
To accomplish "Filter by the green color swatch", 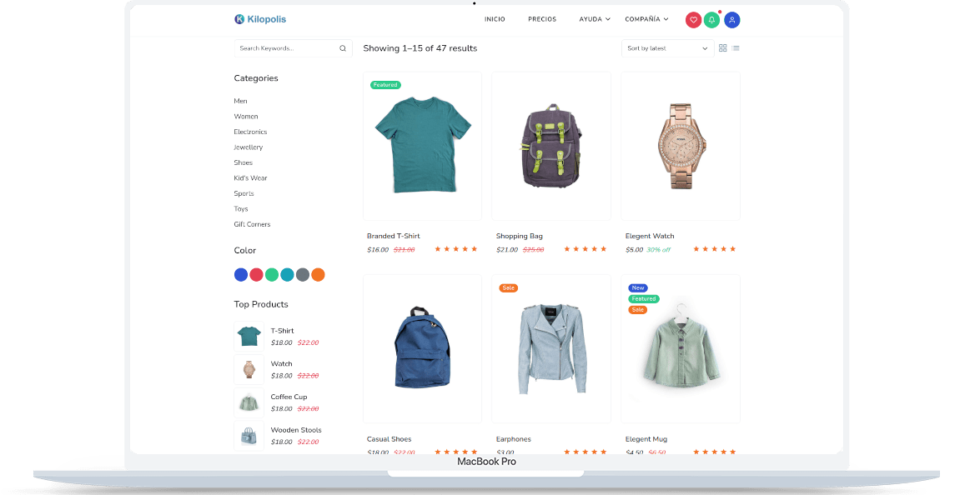I will pyautogui.click(x=271, y=275).
